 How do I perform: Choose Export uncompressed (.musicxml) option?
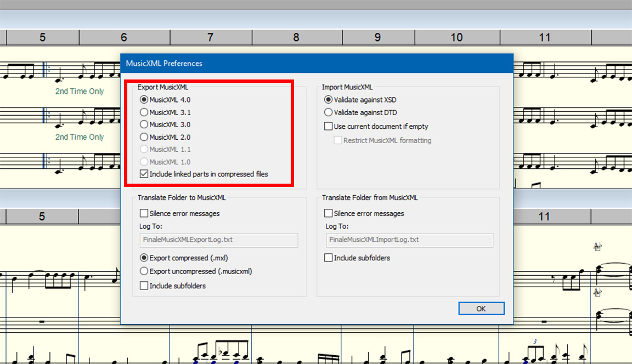pos(144,271)
